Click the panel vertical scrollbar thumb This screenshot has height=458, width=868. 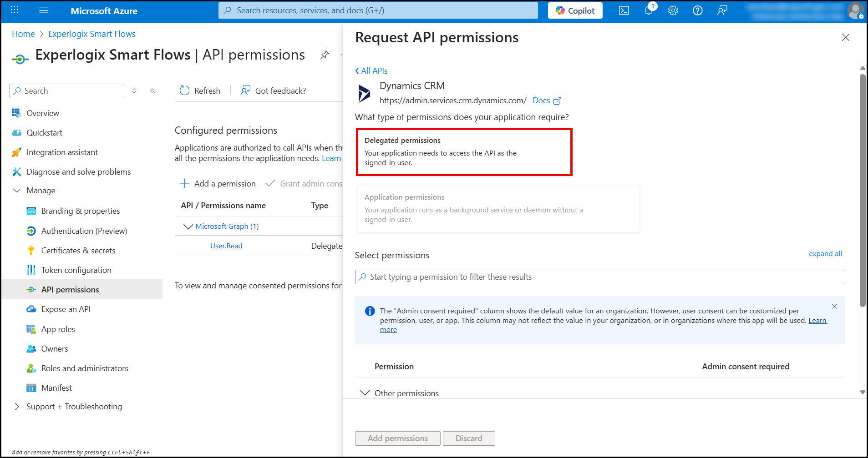point(863,190)
